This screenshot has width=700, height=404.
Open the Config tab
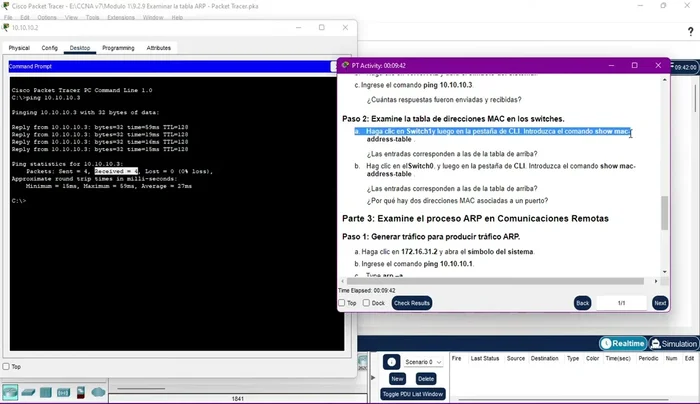50,48
